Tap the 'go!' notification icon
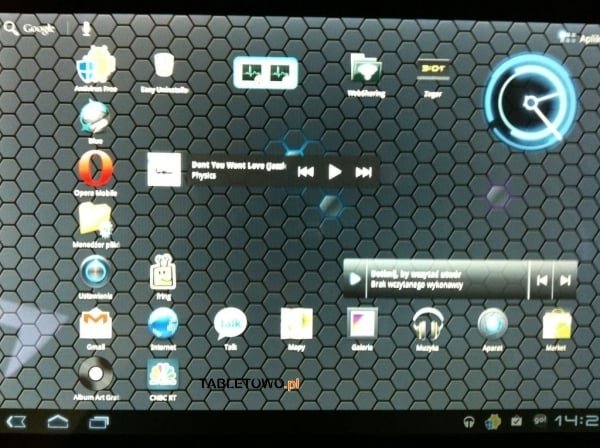 [x=540, y=420]
